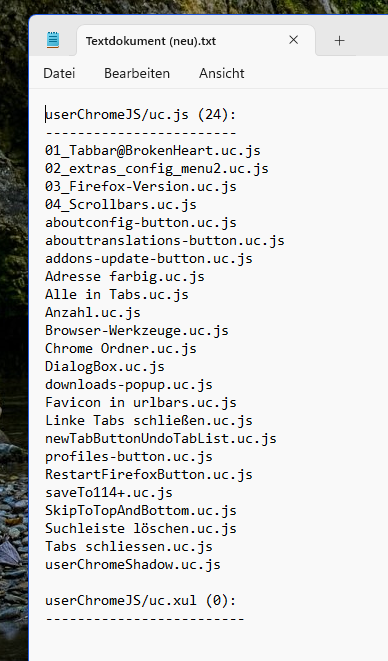Click on Adresse farbig.uc.js line

[125, 277]
